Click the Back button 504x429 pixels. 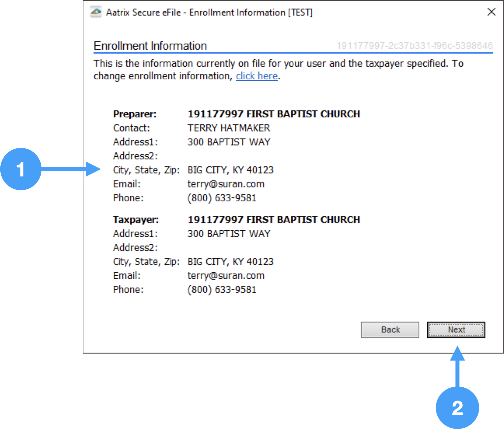pos(390,330)
